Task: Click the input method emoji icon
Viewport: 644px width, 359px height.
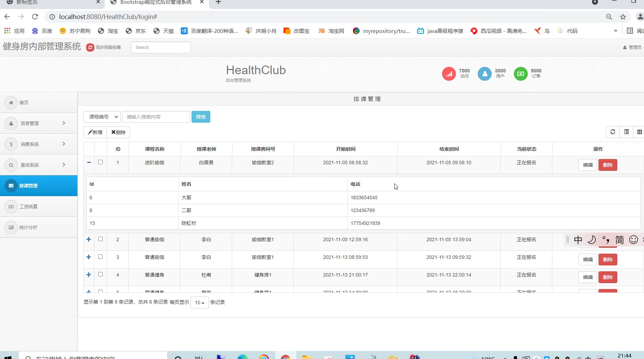Action: (634, 240)
